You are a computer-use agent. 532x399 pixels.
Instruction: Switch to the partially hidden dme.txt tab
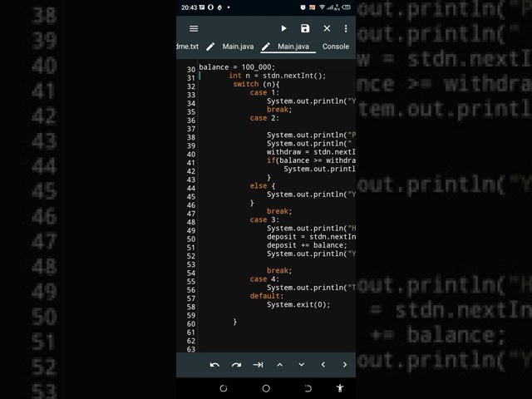(x=188, y=47)
